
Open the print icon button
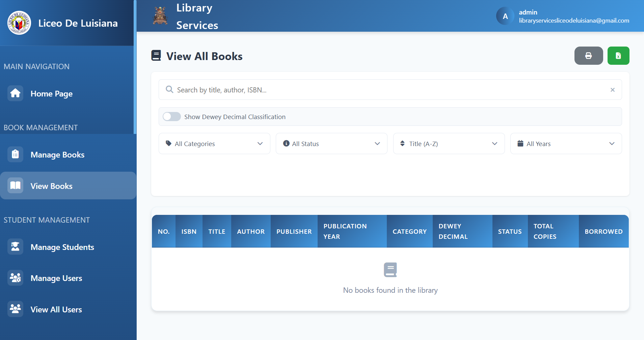pyautogui.click(x=588, y=56)
